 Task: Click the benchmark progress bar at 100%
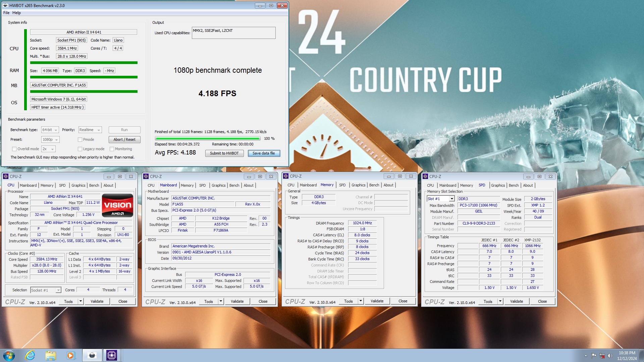(208, 138)
